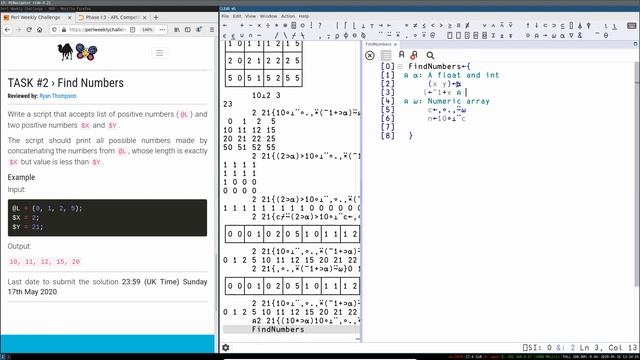Insert the less-or-equal ≤ glyph
The height and width of the screenshot is (360, 640).
tap(424, 25)
